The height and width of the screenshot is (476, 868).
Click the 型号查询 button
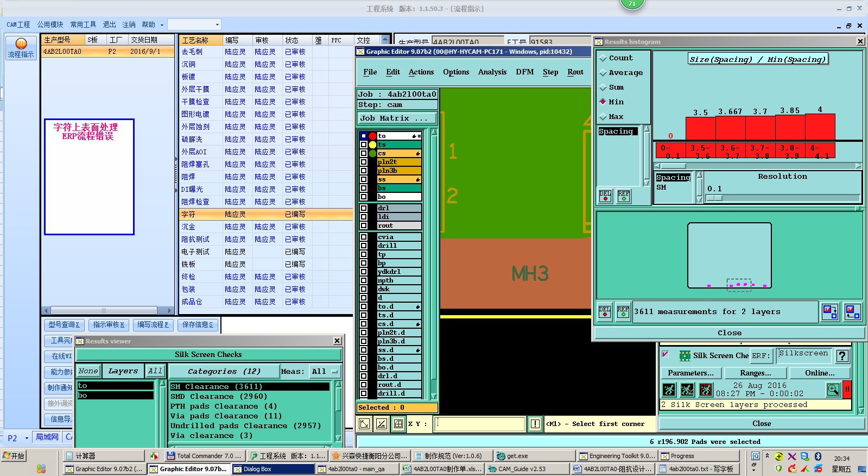tap(64, 324)
